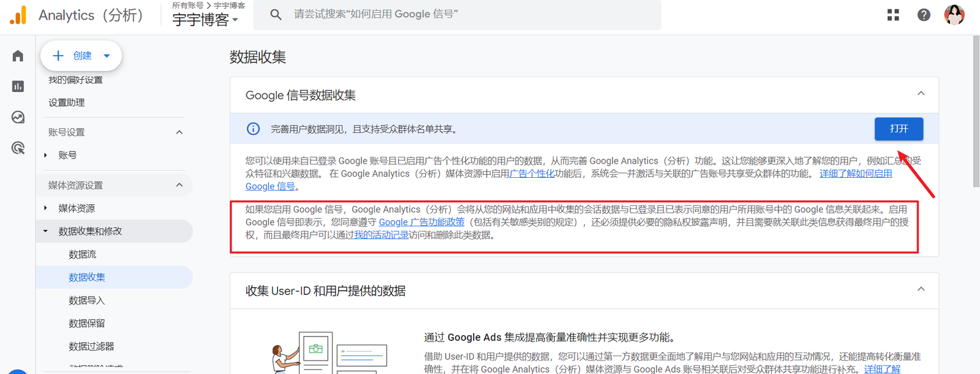The height and width of the screenshot is (374, 980).
Task: Collapse 收集 User-ID 和用户提供的数据 card
Action: click(921, 289)
